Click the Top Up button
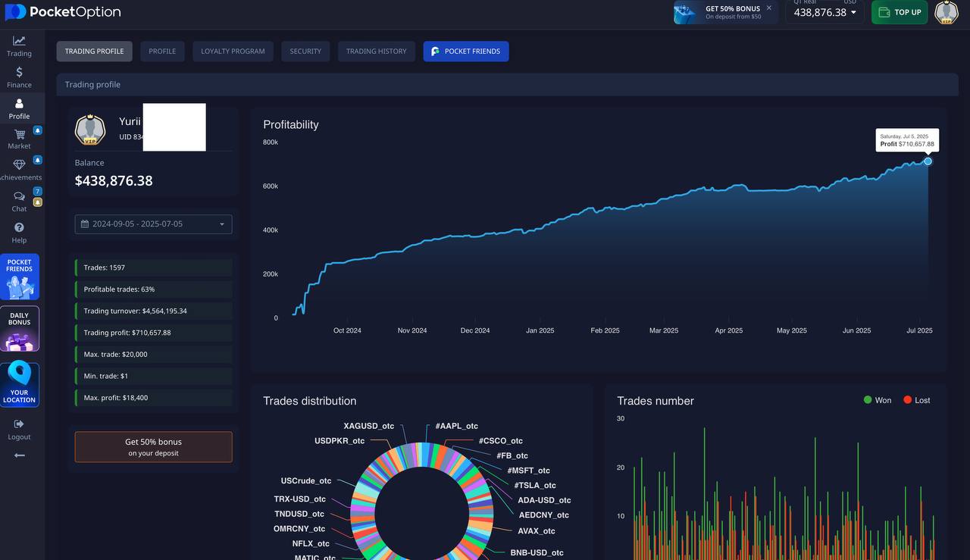Image resolution: width=970 pixels, height=560 pixels. (x=900, y=12)
